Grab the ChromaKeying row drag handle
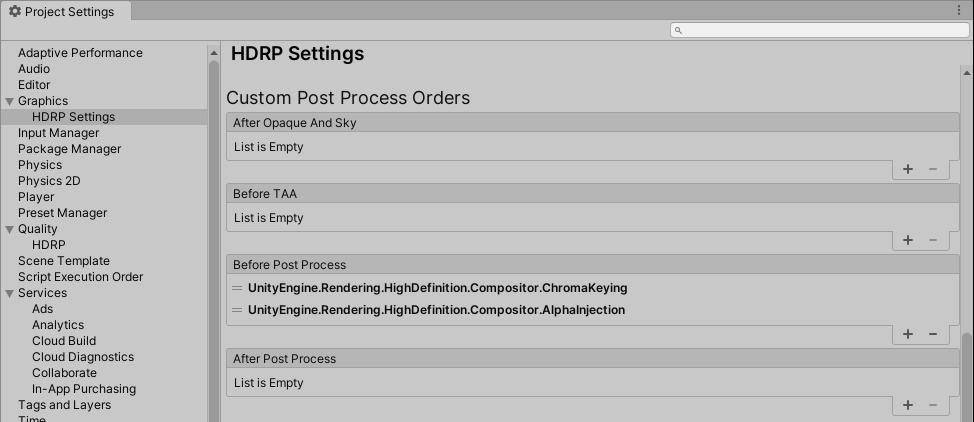The width and height of the screenshot is (974, 422). pyautogui.click(x=237, y=288)
